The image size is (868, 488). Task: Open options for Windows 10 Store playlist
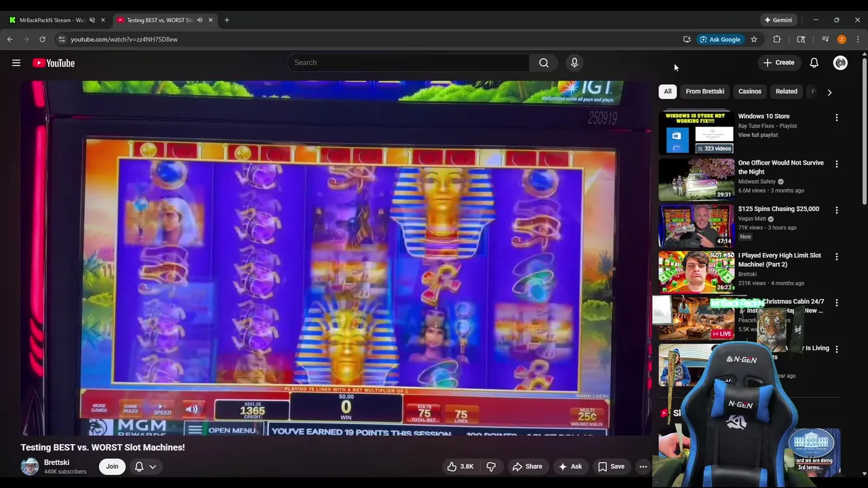coord(836,117)
